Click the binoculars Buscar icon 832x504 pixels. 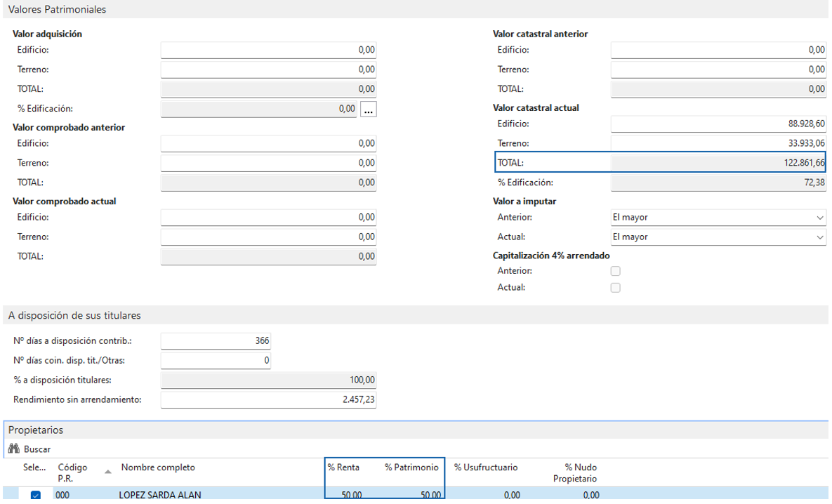click(14, 449)
